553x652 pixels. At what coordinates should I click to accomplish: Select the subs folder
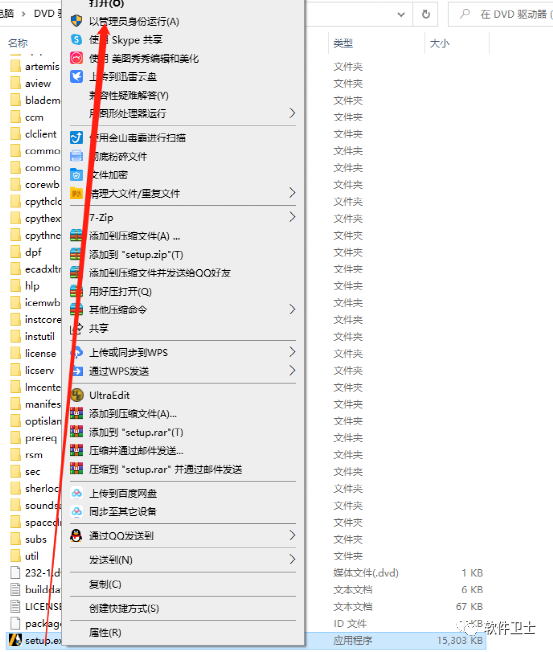point(29,539)
